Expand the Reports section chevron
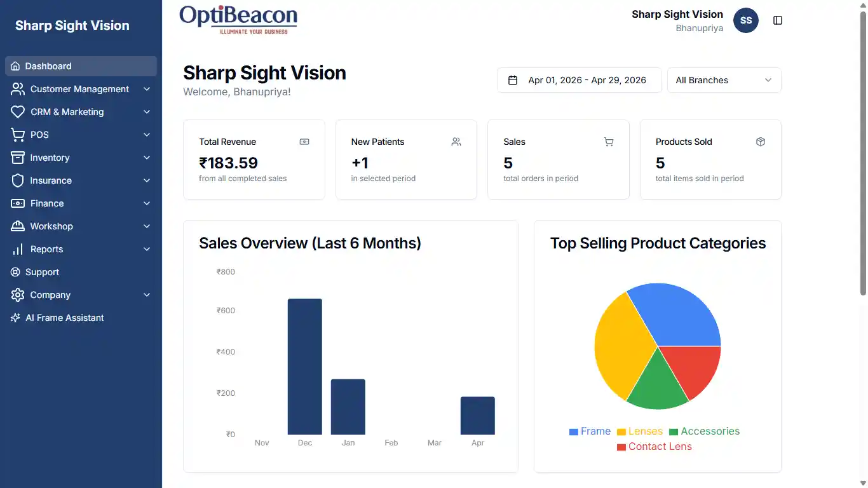This screenshot has height=488, width=868. [x=147, y=249]
